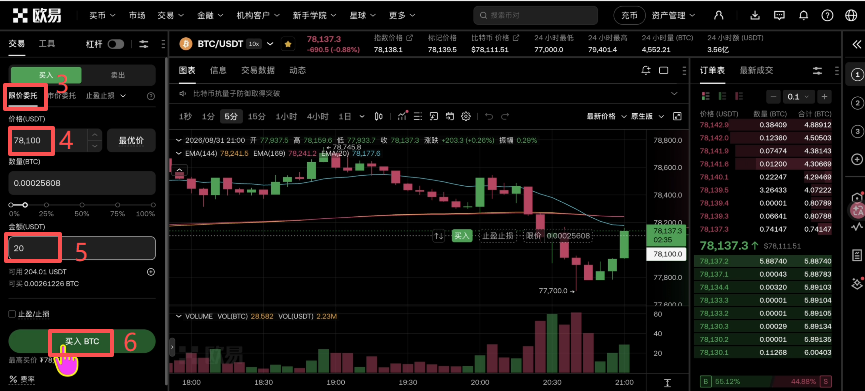Open the app download icon
This screenshot has width=865, height=391.
[x=756, y=15]
